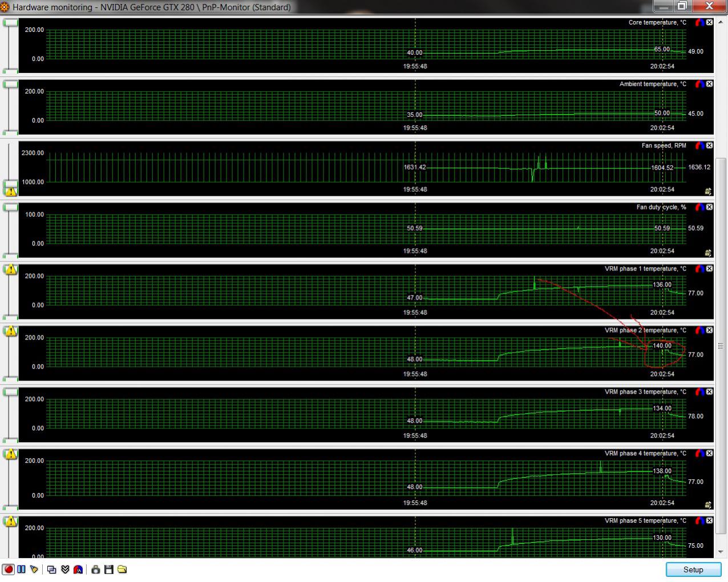Close the Fan duty cycle graph
Screen dimensions: 728x582
pos(709,207)
